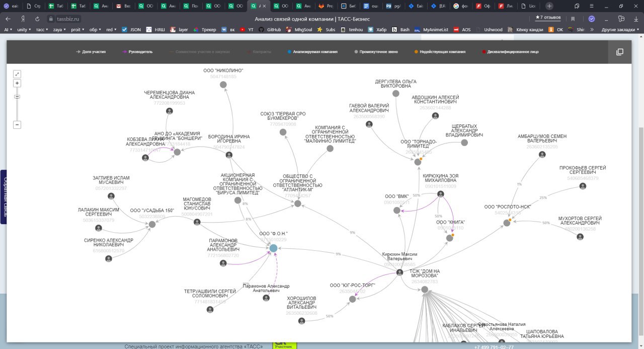The width and height of the screenshot is (644, 349).
Task: Expand the "unity" bookmarks folder
Action: (24, 30)
